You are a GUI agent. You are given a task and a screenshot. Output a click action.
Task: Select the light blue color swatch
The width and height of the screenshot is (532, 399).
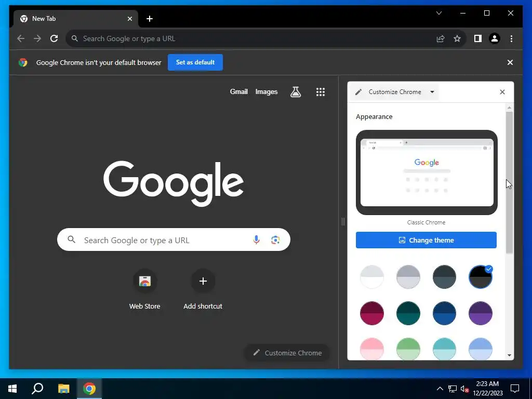[x=481, y=349]
